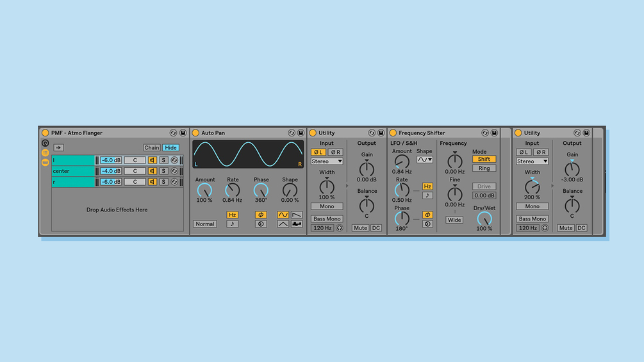Click hot-swap icon on chain 'r'
This screenshot has width=644, height=362.
coord(174,181)
